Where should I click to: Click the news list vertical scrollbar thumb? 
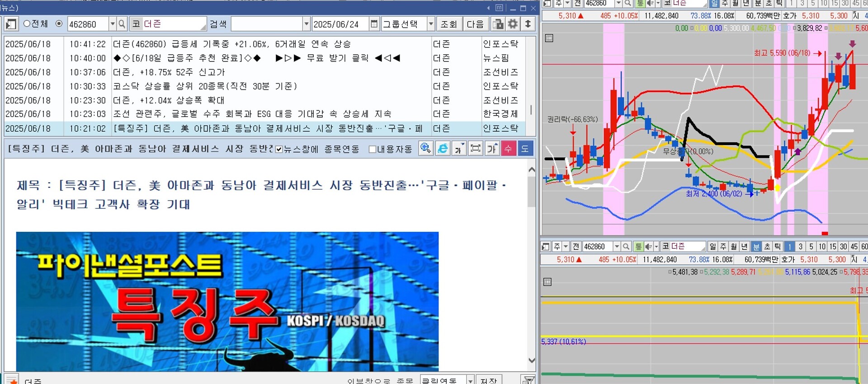(x=531, y=110)
